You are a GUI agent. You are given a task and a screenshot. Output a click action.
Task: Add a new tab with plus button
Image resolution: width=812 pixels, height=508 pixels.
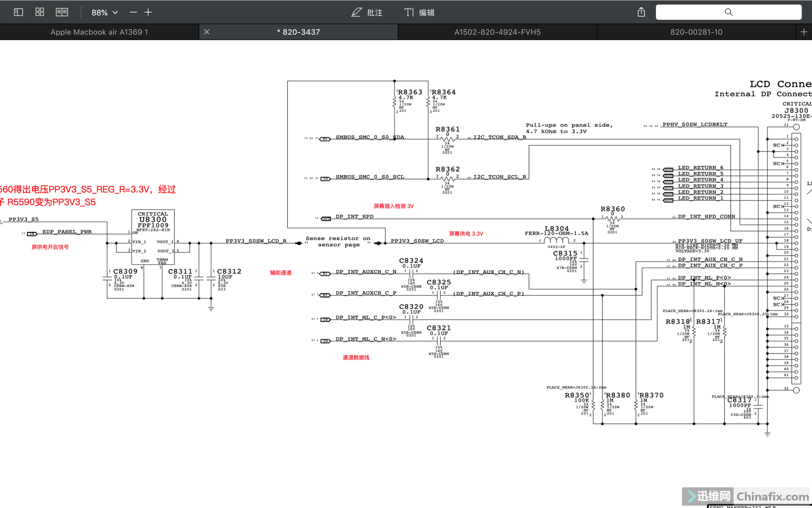point(804,32)
